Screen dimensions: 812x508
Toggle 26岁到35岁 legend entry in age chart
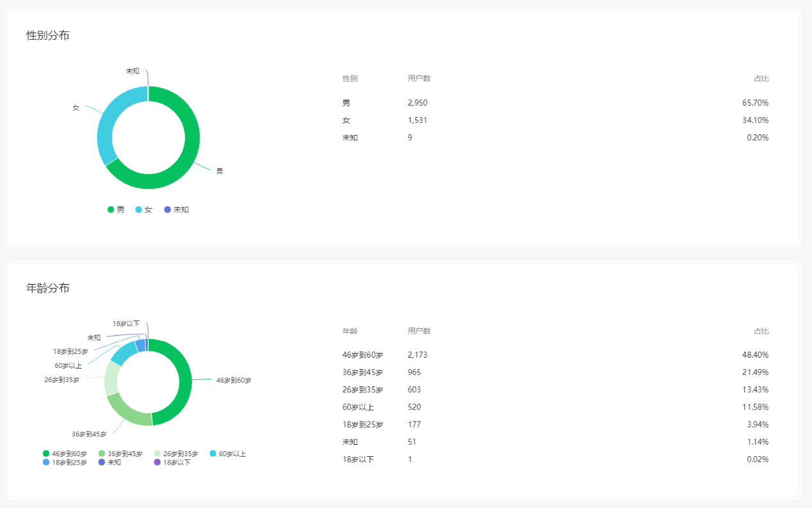point(176,454)
